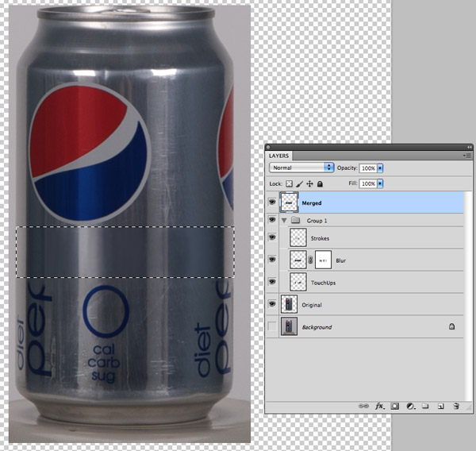Click the Strokes layer name
Image resolution: width=476 pixels, height=451 pixels.
tap(320, 238)
